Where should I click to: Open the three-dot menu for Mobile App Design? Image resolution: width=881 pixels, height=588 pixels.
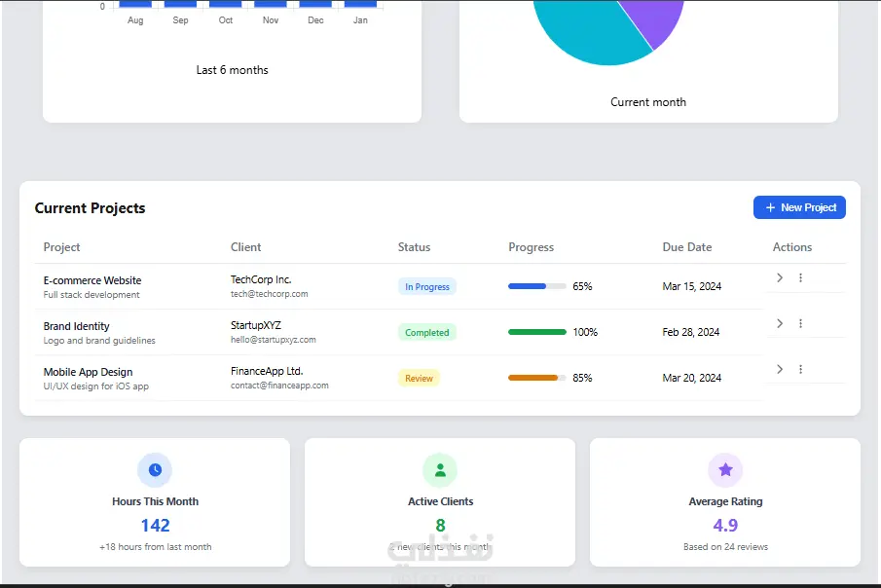pyautogui.click(x=800, y=369)
